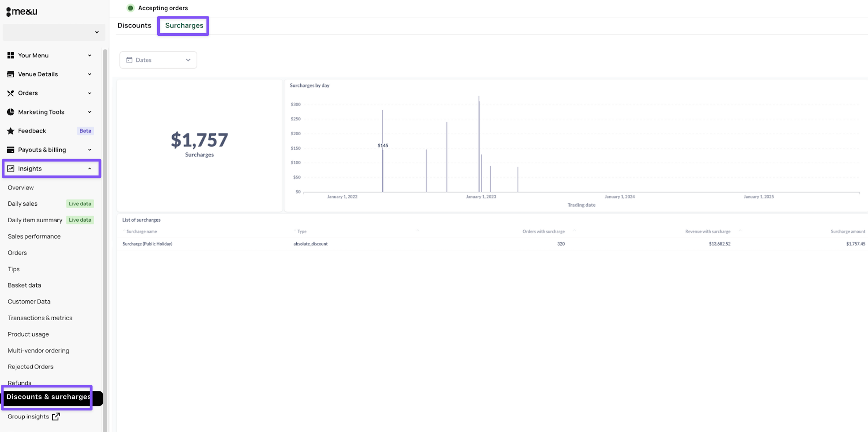The width and height of the screenshot is (868, 432).
Task: Open Daily sales insights page
Action: (23, 204)
